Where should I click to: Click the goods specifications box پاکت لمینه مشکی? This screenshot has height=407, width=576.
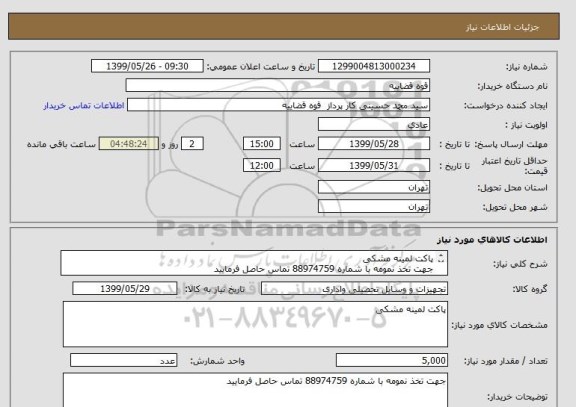[255, 324]
